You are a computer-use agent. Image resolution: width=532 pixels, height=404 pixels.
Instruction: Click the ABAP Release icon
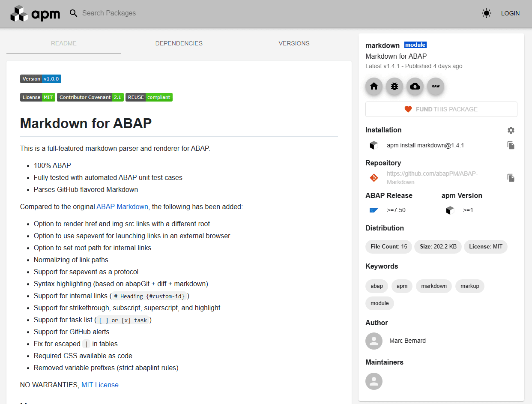374,210
